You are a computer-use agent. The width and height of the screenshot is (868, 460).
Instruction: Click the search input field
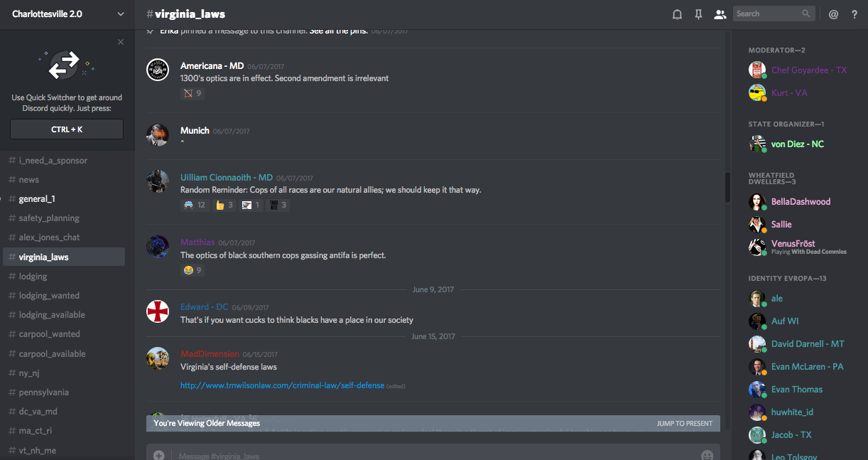[x=767, y=14]
